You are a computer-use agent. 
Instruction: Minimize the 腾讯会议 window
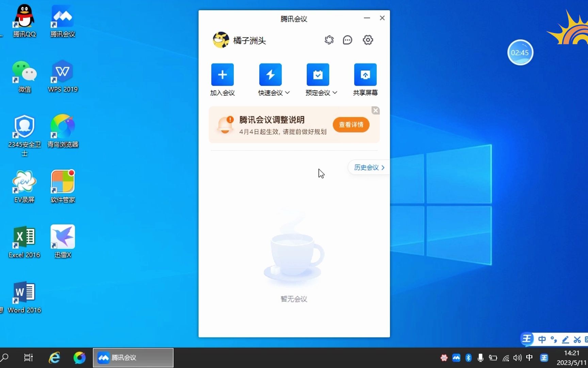point(367,18)
